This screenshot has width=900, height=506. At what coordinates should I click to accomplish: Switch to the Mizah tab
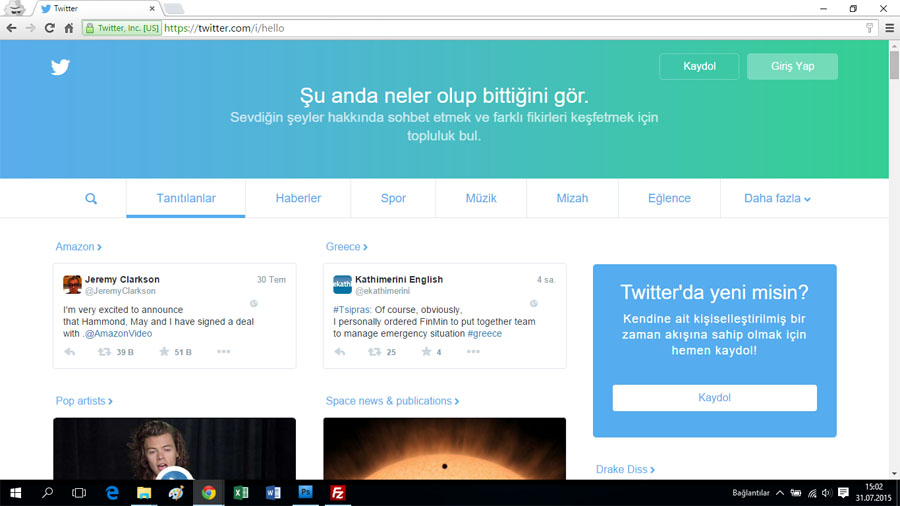(572, 198)
